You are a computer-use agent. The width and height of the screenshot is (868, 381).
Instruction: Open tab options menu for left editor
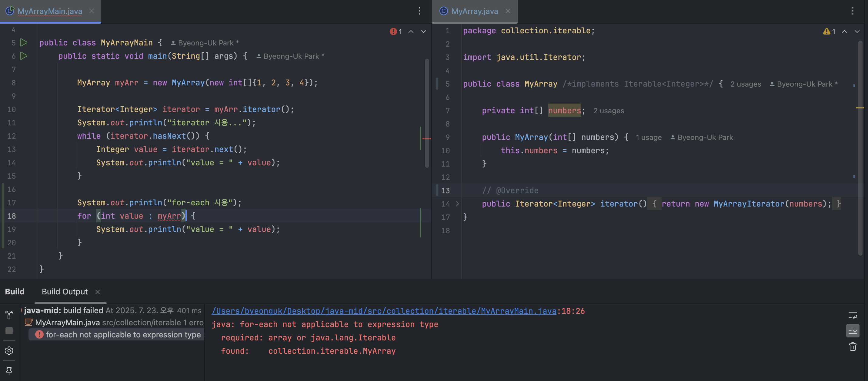[x=419, y=11]
